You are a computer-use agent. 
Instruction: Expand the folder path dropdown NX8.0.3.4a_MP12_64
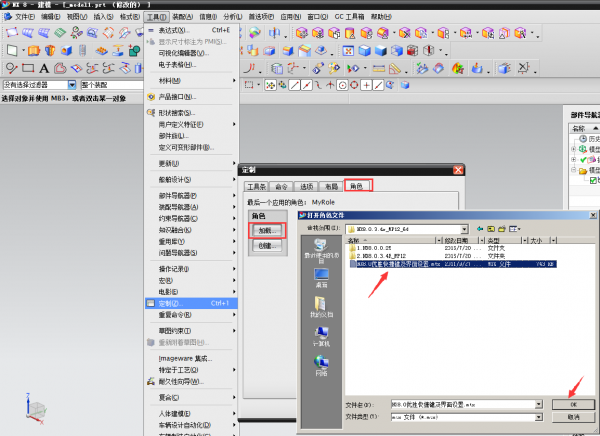[x=465, y=229]
